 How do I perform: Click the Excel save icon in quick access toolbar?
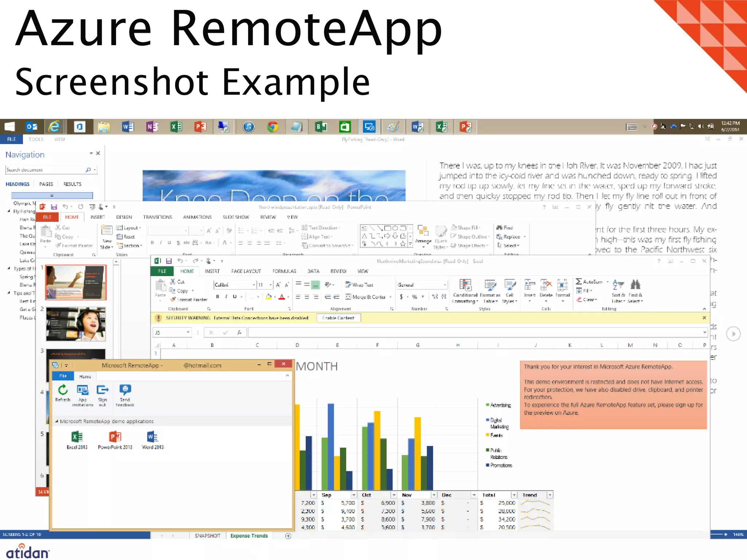pos(169,261)
